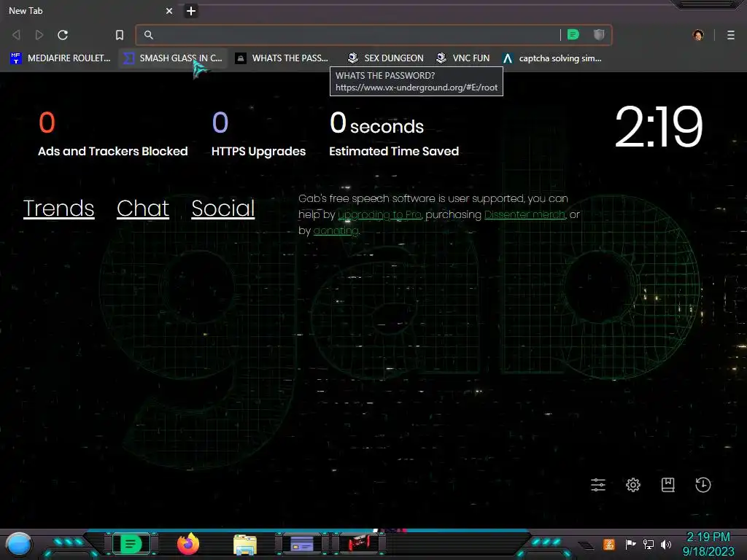Click the search magnifier in address bar
The height and width of the screenshot is (560, 747).
click(149, 35)
